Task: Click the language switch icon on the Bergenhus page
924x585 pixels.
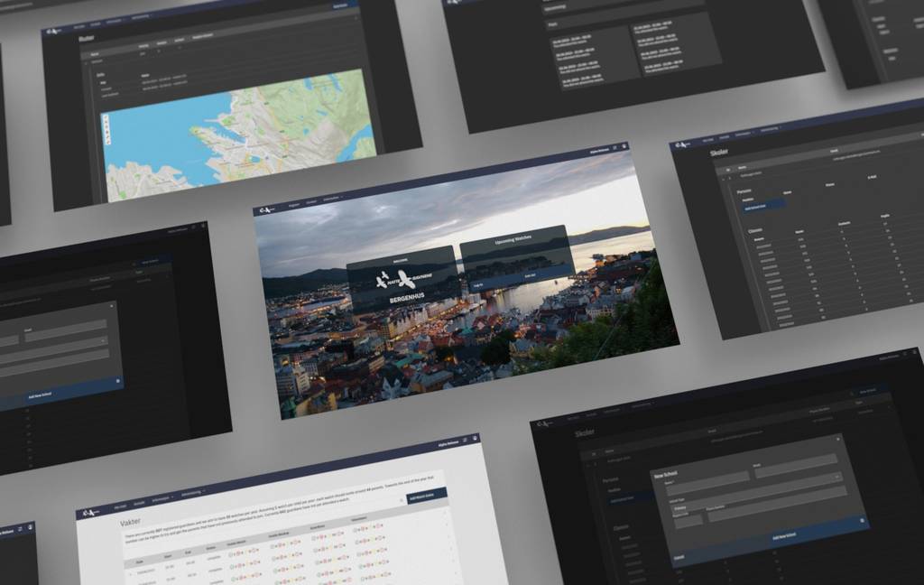Action: point(614,147)
